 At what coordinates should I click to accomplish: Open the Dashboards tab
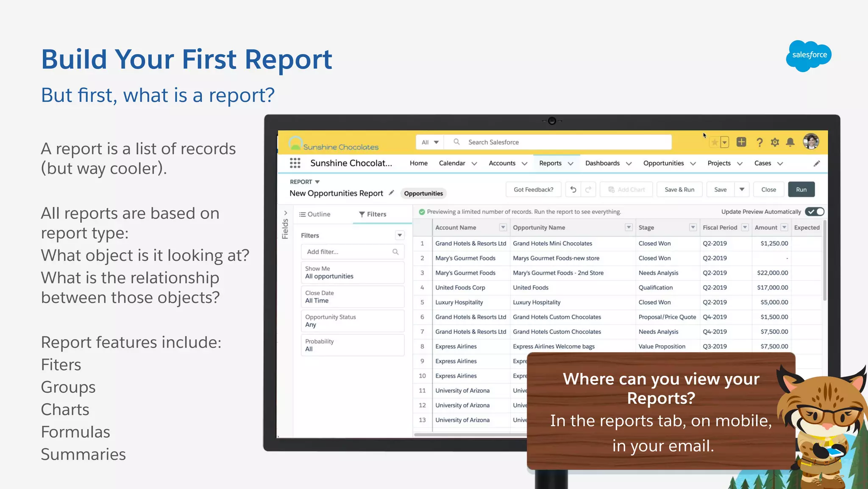point(602,163)
